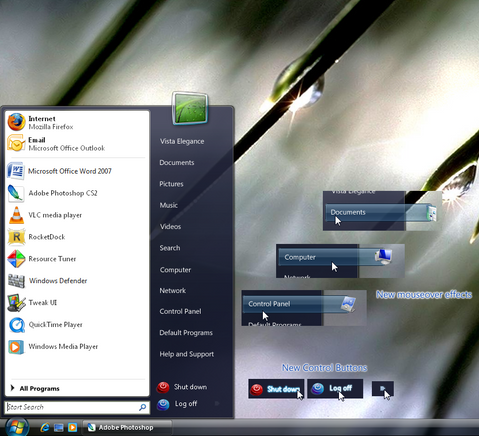Click the magnifier icon in Start Search
The width and height of the screenshot is (479, 436).
(142, 407)
